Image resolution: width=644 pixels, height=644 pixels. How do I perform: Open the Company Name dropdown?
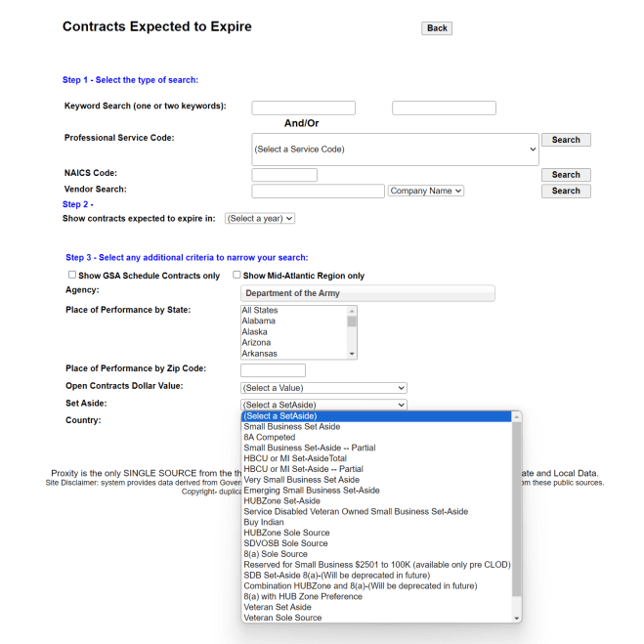426,191
